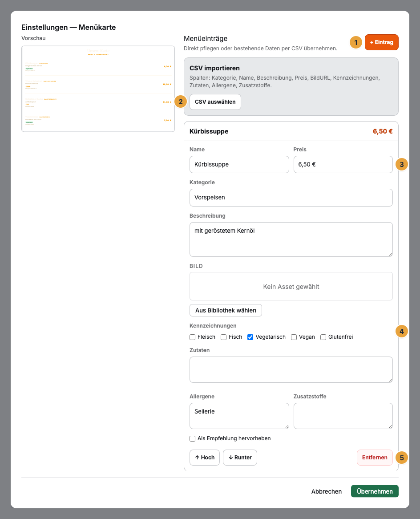420x519 pixels.
Task: Edit the Preis field showing 6,50 €
Action: (343, 165)
